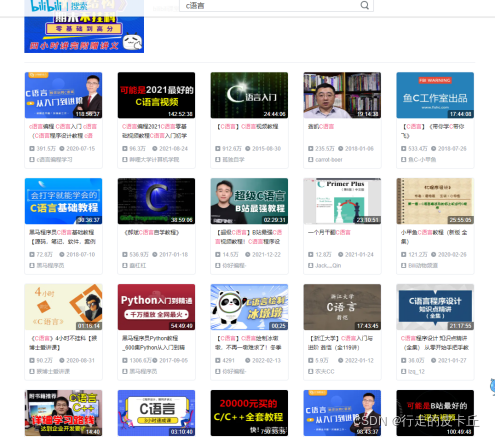
Task: Open the 会打字就能学会的C语言基础教程 thumbnail
Action: [x=63, y=201]
